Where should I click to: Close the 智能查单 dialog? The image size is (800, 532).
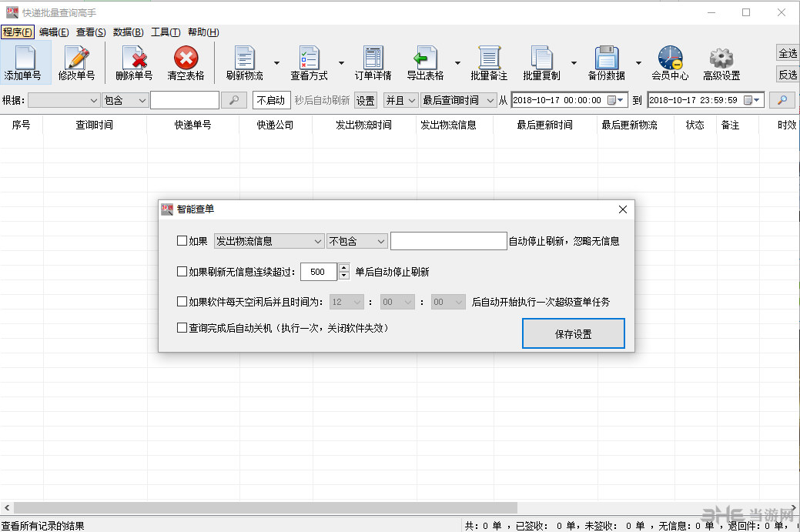coord(622,209)
